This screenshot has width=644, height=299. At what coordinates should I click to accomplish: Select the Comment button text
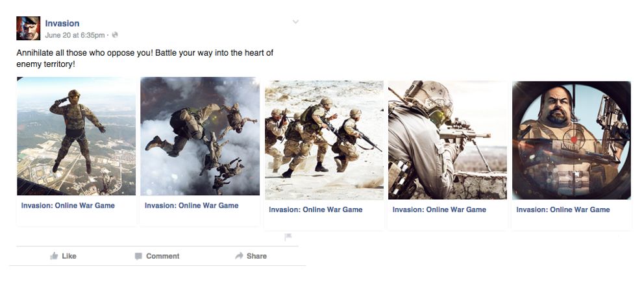coord(163,256)
